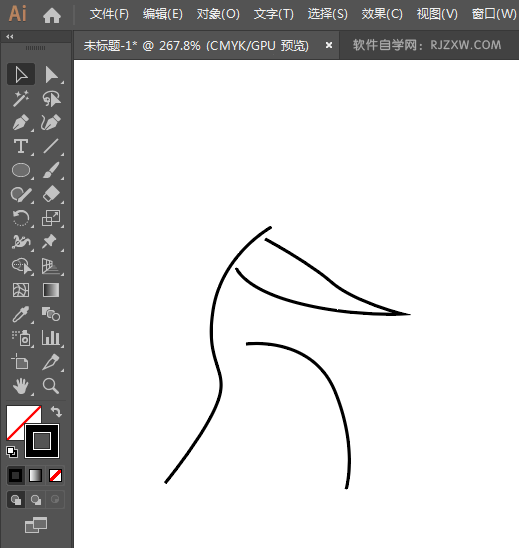Viewport: 519px width, 548px height.
Task: Open the 选择(S) menu
Action: point(327,14)
